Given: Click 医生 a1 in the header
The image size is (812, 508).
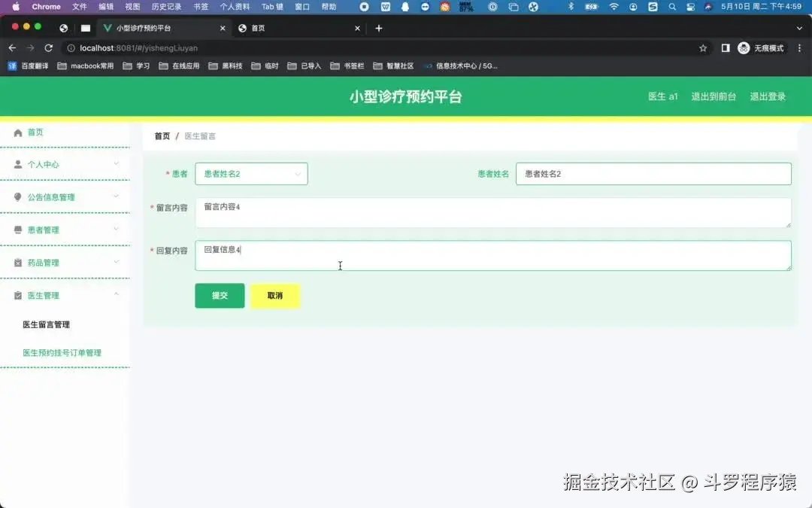Looking at the screenshot, I should coord(662,96).
